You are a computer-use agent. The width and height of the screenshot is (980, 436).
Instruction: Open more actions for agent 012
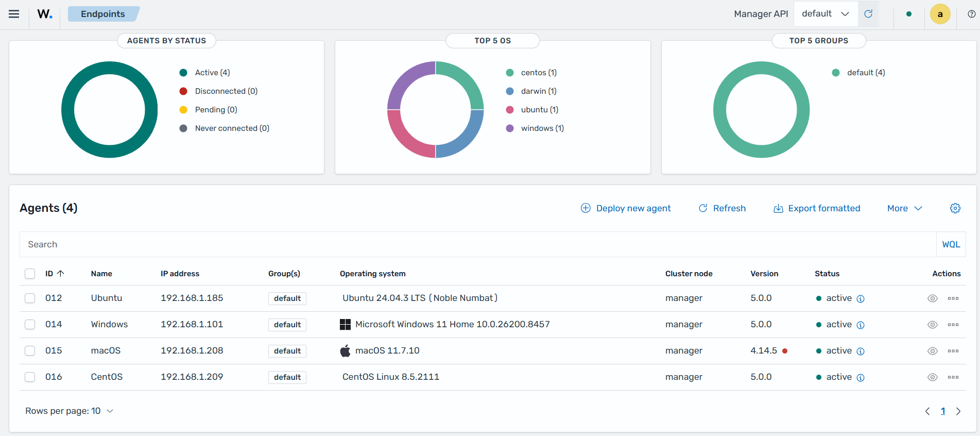point(953,298)
